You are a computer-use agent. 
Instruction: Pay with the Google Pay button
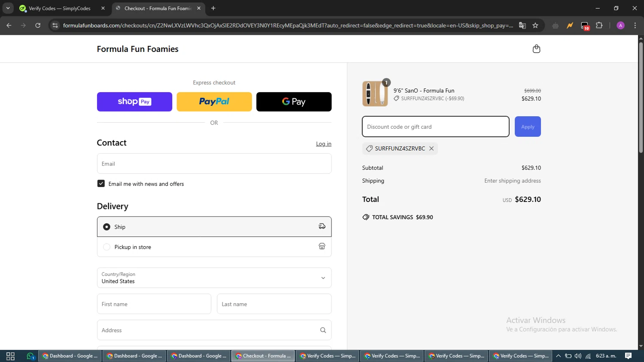(294, 102)
